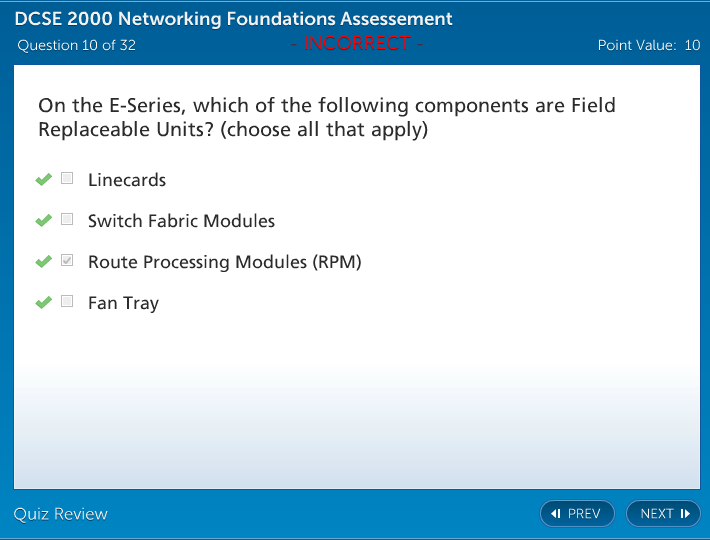The image size is (710, 540).
Task: Click the Question 10 of 32 counter
Action: tap(77, 45)
